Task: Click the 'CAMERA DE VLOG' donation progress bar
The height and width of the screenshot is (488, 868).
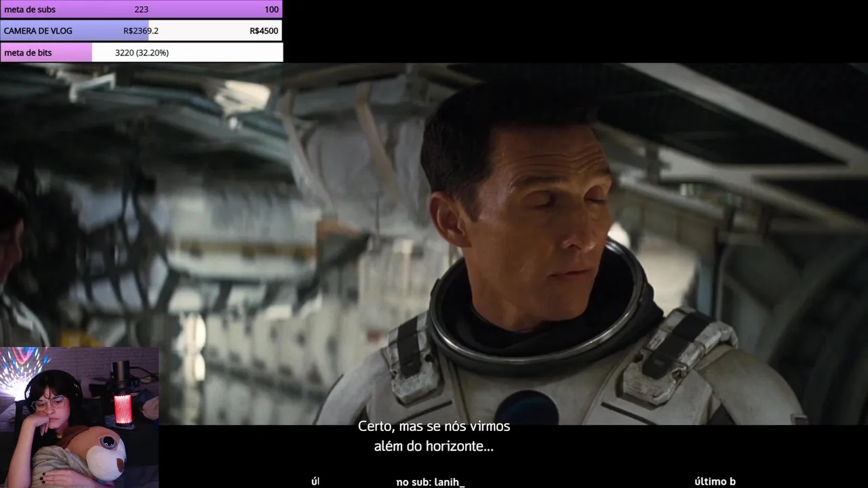Action: [x=141, y=31]
